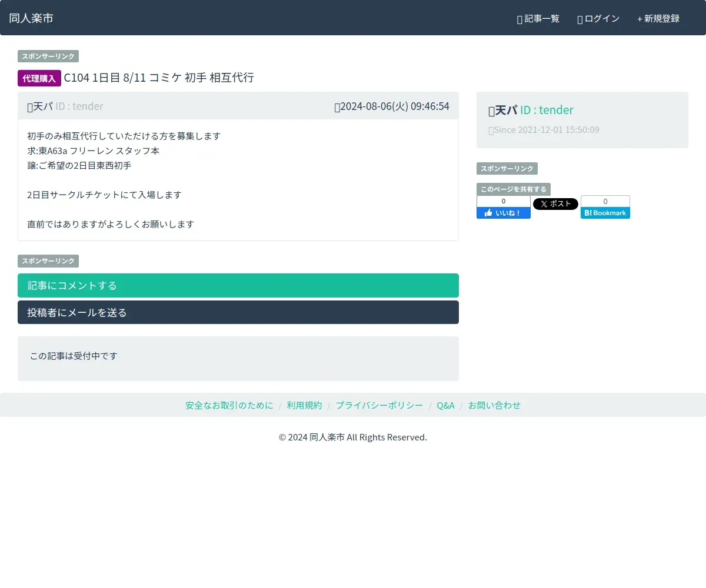Open the プライバシーポリシー footer link

point(379,405)
